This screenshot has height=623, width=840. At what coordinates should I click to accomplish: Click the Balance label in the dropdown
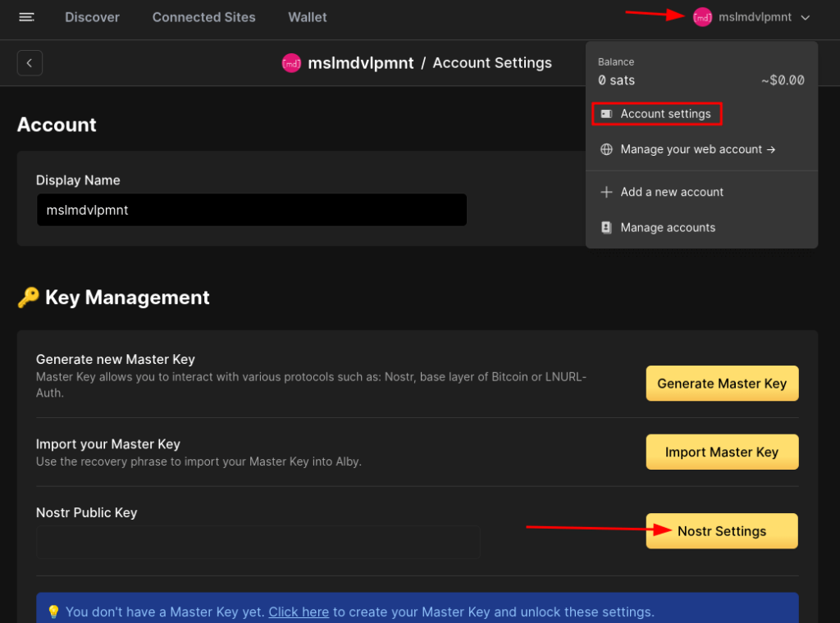click(x=616, y=62)
